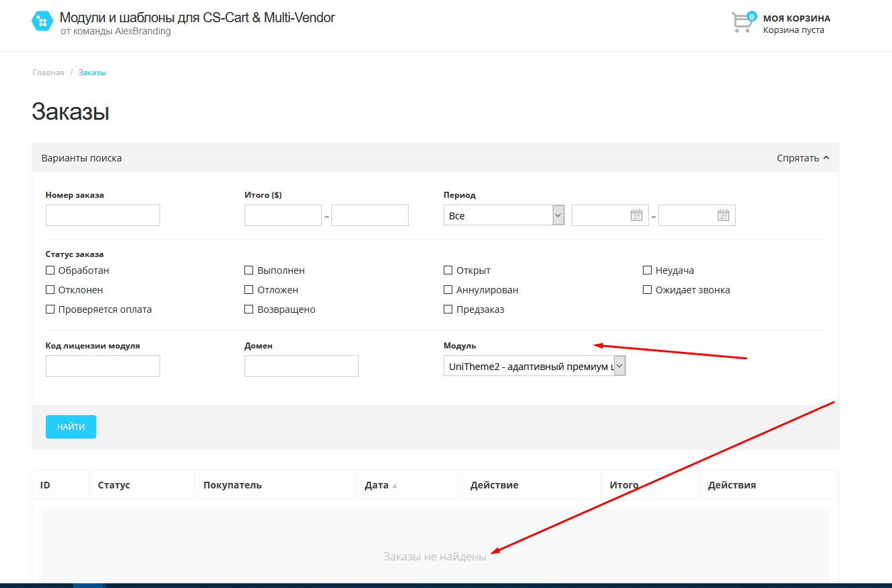Image resolution: width=892 pixels, height=588 pixels.
Task: Click the от команды AlexBranding subtitle
Action: tap(116, 32)
